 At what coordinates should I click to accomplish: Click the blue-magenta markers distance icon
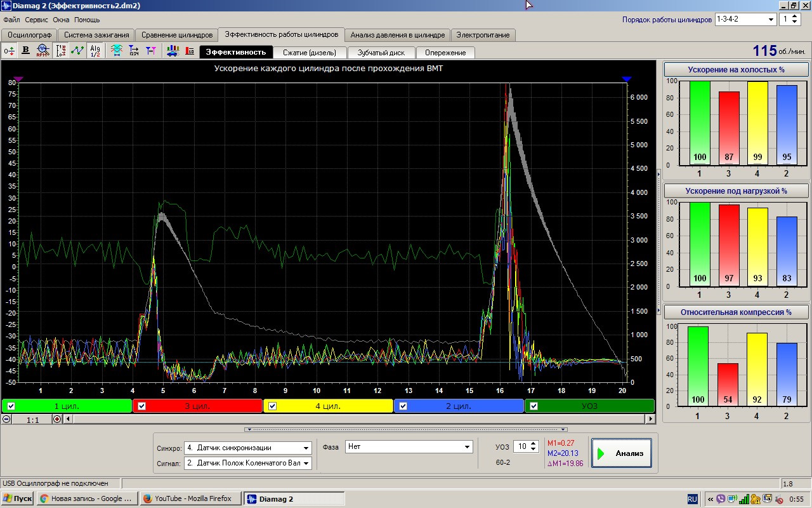[x=150, y=51]
